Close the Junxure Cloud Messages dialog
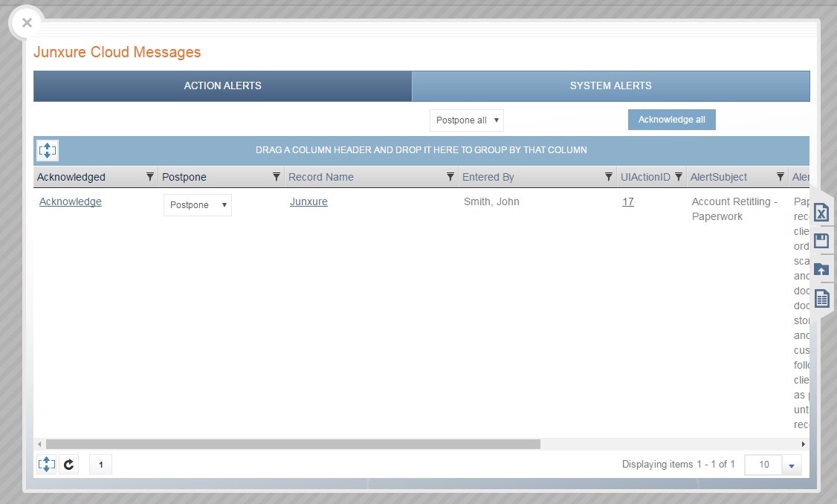837x504 pixels. (27, 23)
